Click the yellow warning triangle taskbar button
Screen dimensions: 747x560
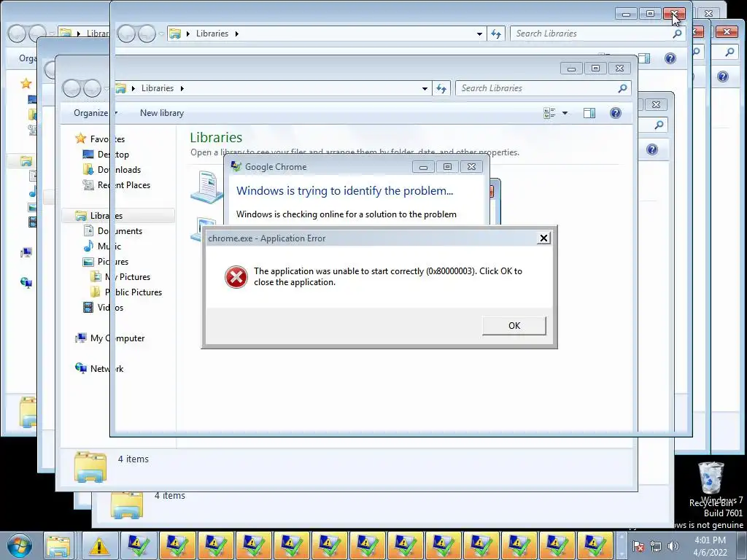click(x=99, y=545)
